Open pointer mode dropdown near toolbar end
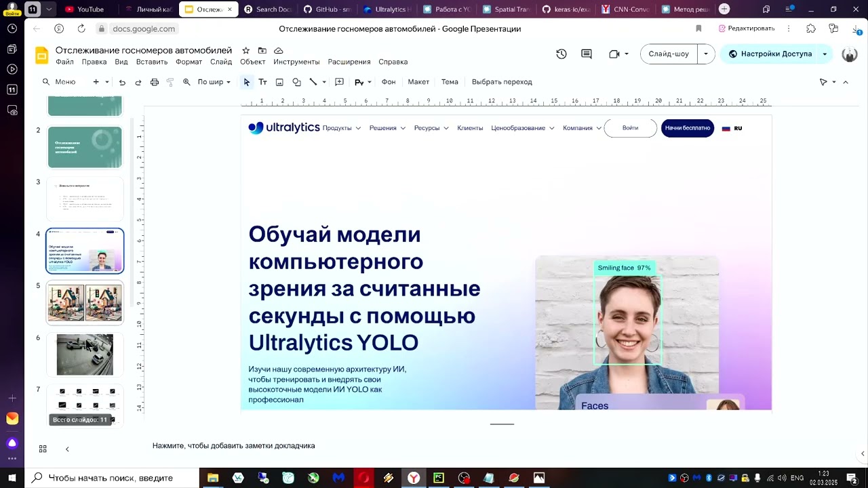This screenshot has height=488, width=868. (833, 82)
